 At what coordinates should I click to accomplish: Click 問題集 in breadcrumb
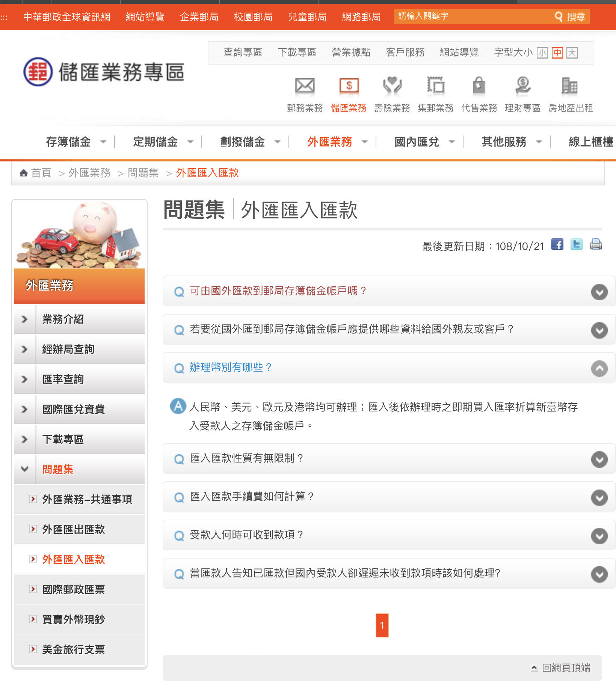click(143, 173)
